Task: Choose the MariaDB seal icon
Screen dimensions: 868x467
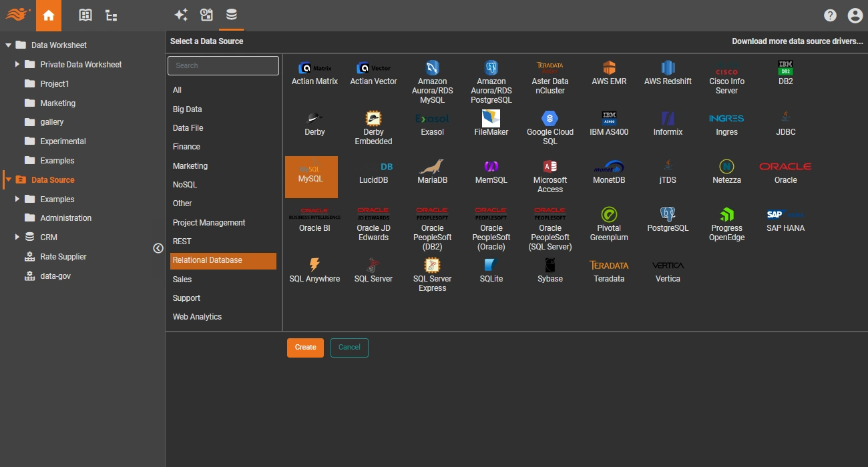Action: click(432, 167)
